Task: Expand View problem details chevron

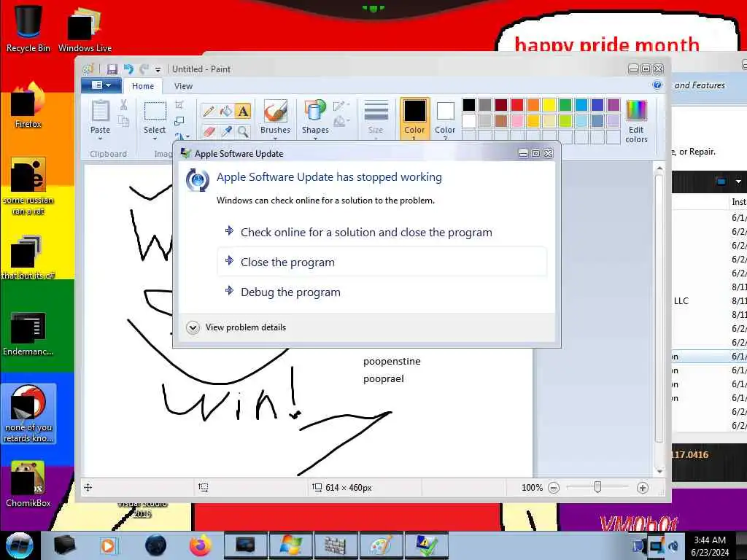Action: (193, 327)
